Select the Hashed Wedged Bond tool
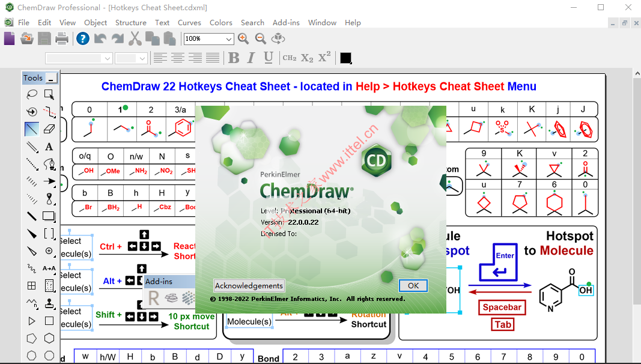The width and height of the screenshot is (641, 364). [31, 199]
